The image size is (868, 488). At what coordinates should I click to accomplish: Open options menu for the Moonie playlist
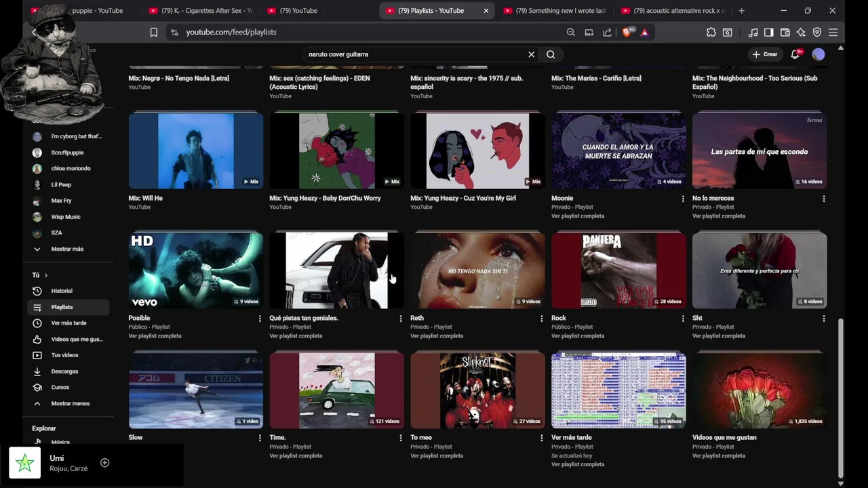tap(683, 199)
